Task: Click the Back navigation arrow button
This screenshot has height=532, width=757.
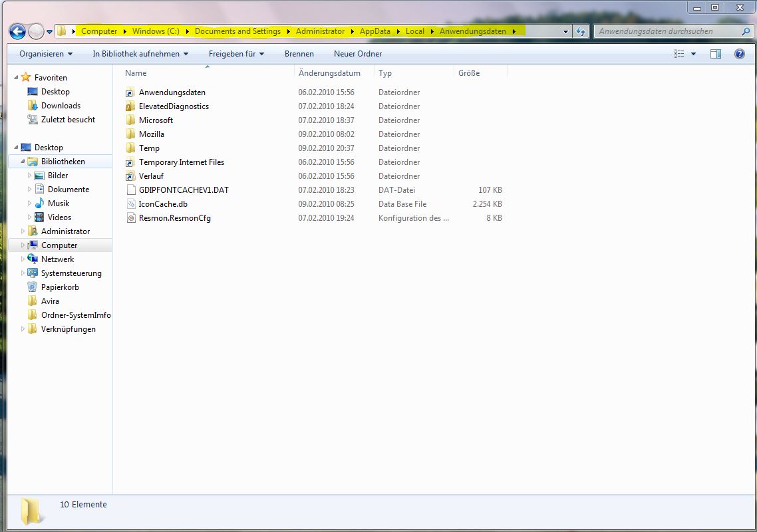Action: (17, 31)
